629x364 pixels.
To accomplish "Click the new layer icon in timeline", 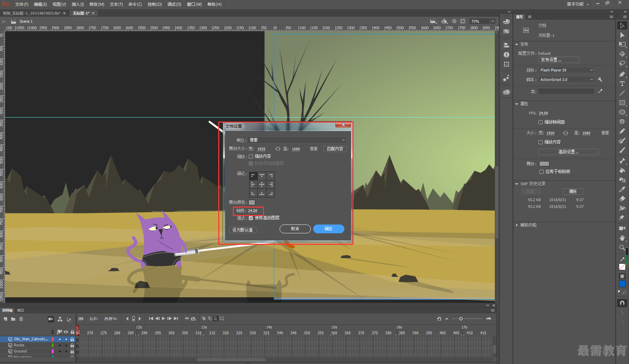I will click(x=5, y=319).
